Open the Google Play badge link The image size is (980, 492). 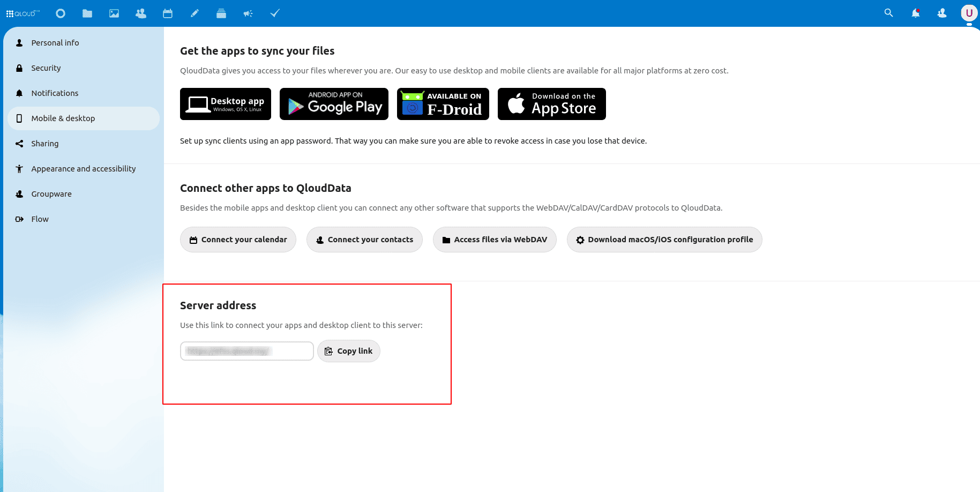(x=334, y=104)
